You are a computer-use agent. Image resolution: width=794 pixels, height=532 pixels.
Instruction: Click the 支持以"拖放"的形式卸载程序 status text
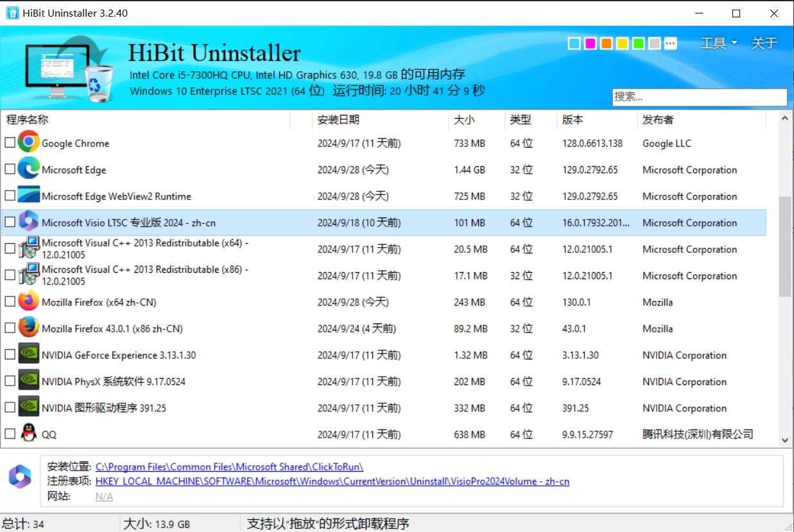click(328, 524)
